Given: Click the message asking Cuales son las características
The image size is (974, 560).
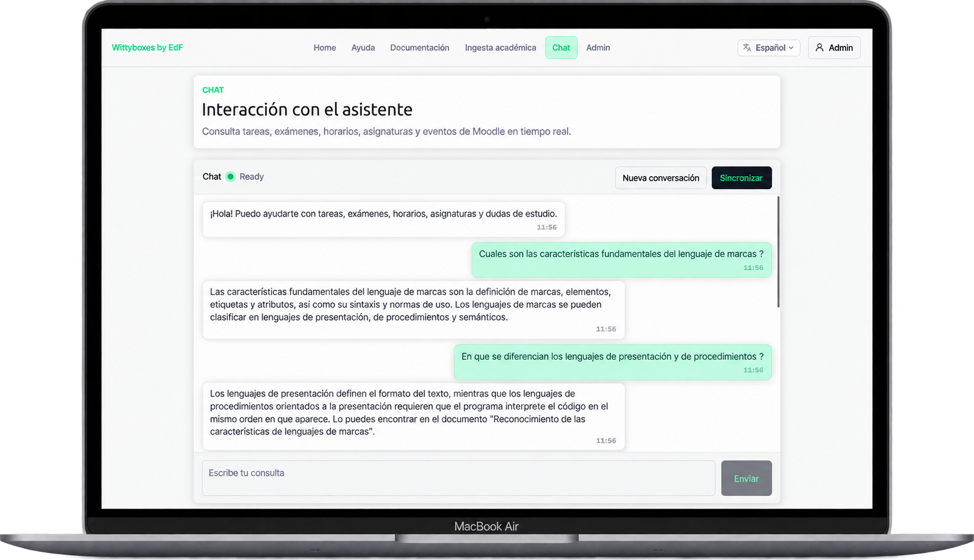Looking at the screenshot, I should coord(621,260).
